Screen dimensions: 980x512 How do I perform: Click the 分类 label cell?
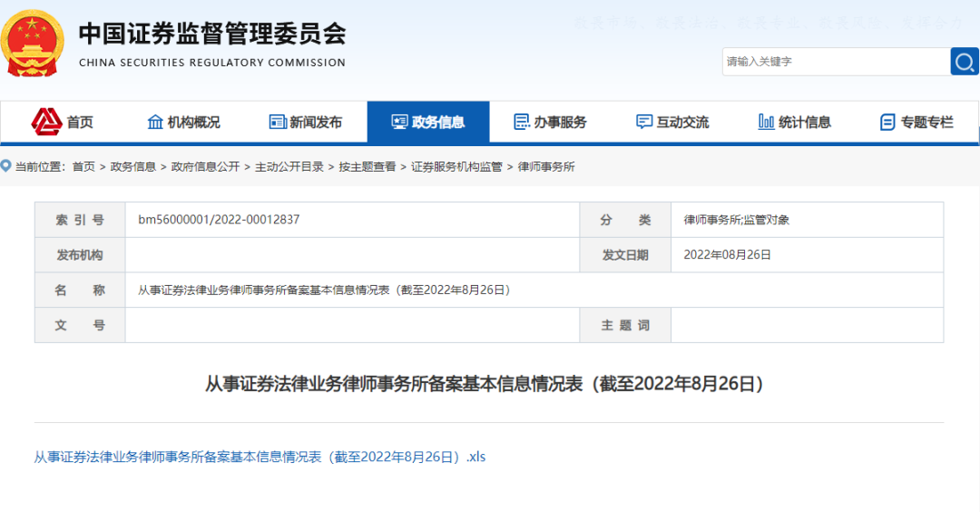(625, 220)
